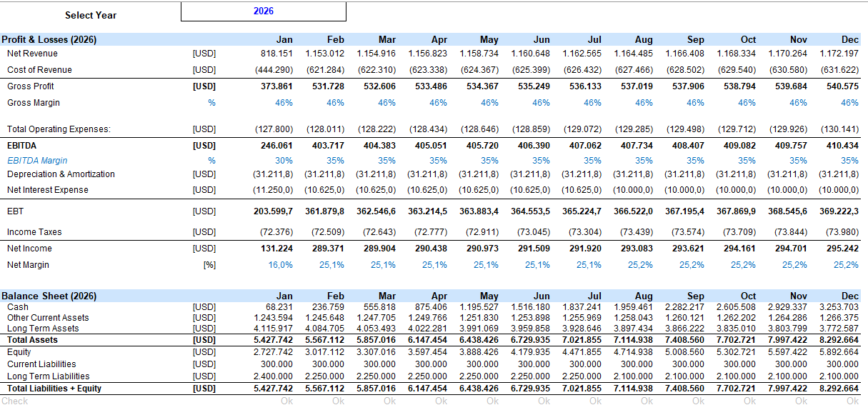The height and width of the screenshot is (410, 868).
Task: Click January EBT value 203.599,7
Action: pos(274,211)
